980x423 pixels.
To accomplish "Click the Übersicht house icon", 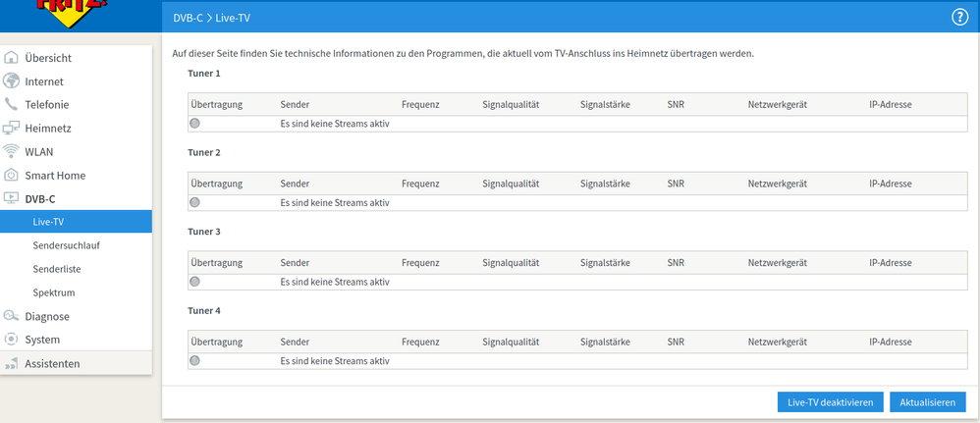I will pyautogui.click(x=12, y=58).
